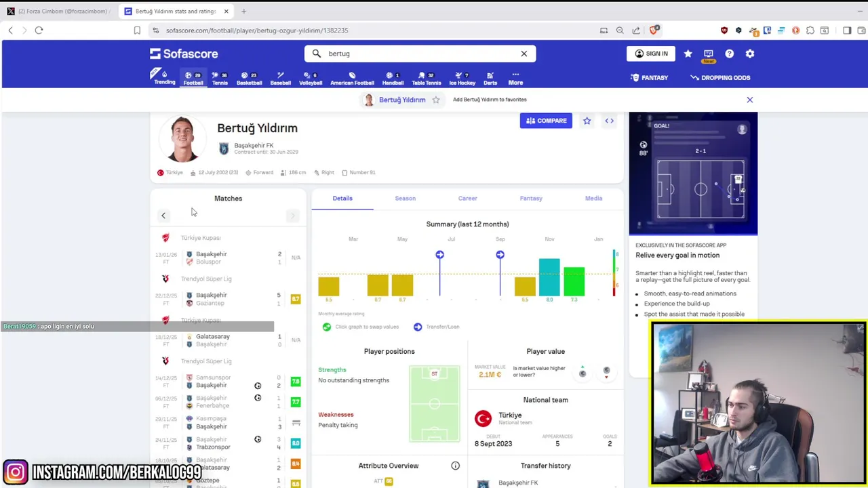Open the Galatasaray vs Başakşehir 18/12/25 match

click(x=228, y=340)
